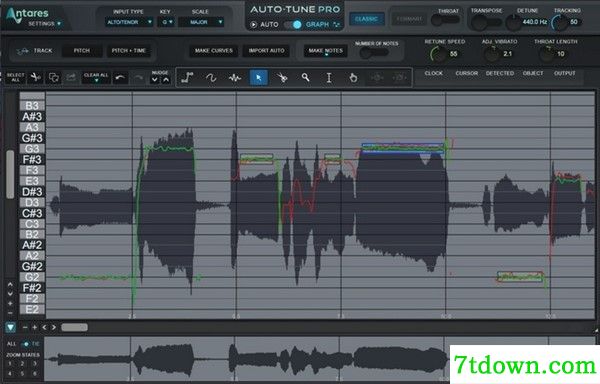Click Select All button
Viewport: 600px width, 384px height.
click(x=16, y=77)
